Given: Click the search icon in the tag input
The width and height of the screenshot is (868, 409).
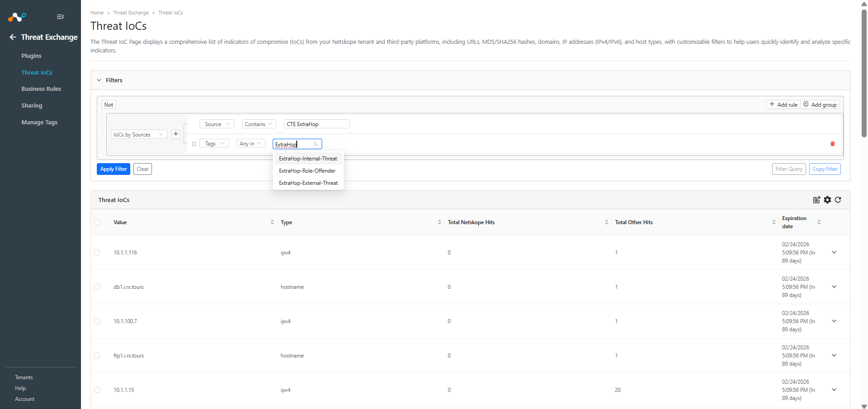Looking at the screenshot, I should click(316, 144).
